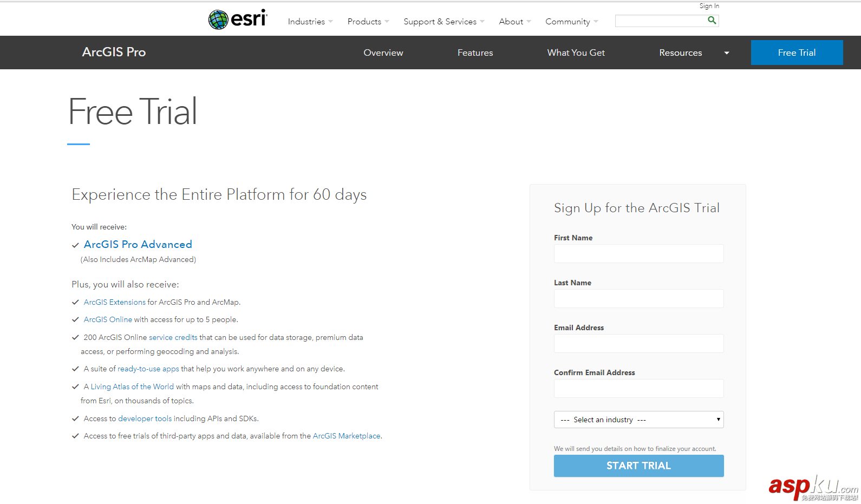
Task: Expand the Support & Services menu
Action: point(444,22)
